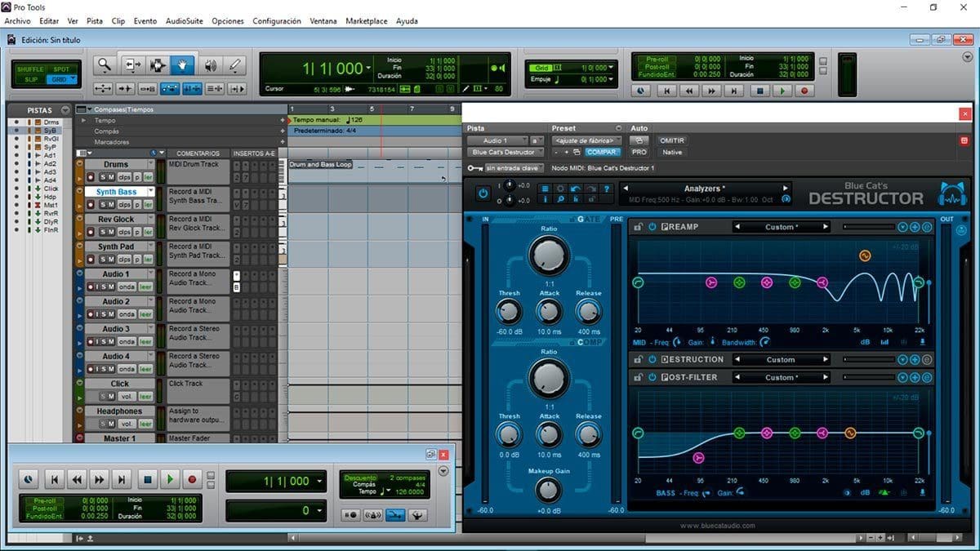The width and height of the screenshot is (980, 551).
Task: Enable SHUFFLE edit mode
Action: coord(31,69)
